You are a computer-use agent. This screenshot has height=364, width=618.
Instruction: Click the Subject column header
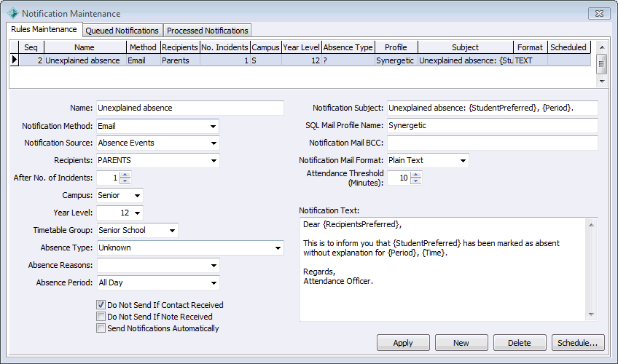point(466,47)
